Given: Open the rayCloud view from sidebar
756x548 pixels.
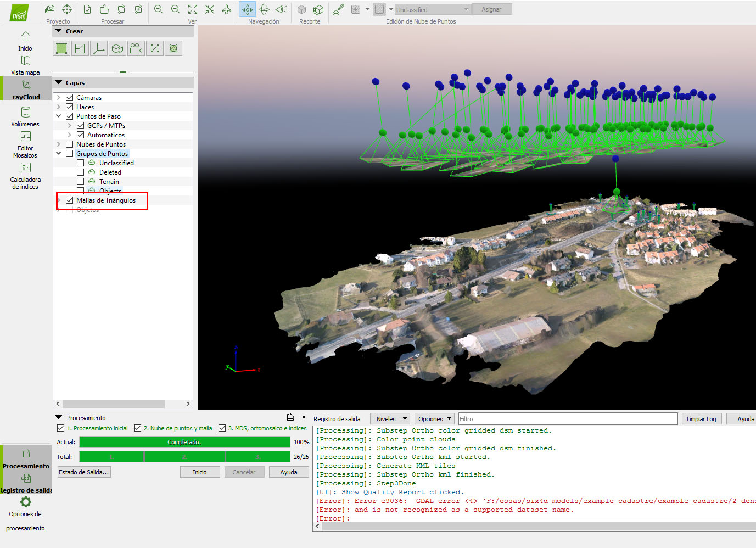Looking at the screenshot, I should coord(26,90).
